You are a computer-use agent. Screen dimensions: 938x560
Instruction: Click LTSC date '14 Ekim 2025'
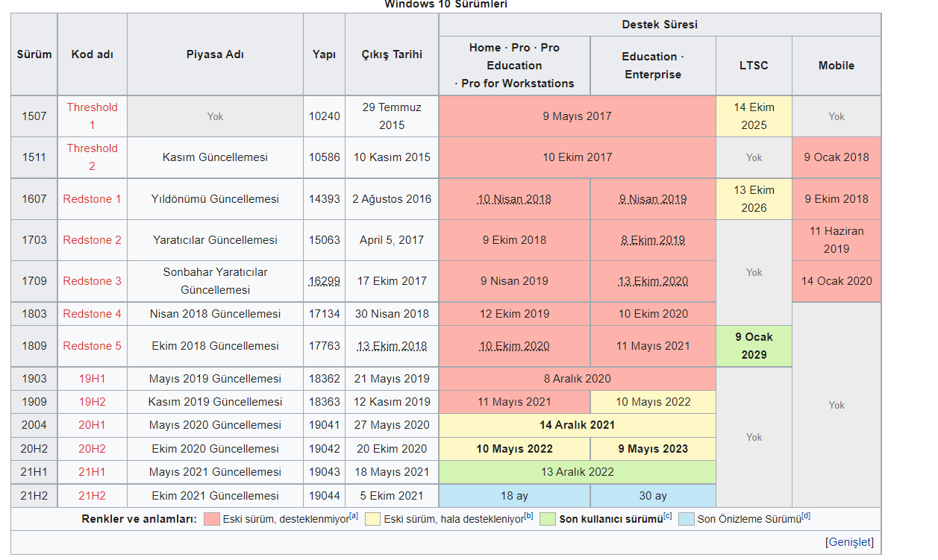coord(754,116)
